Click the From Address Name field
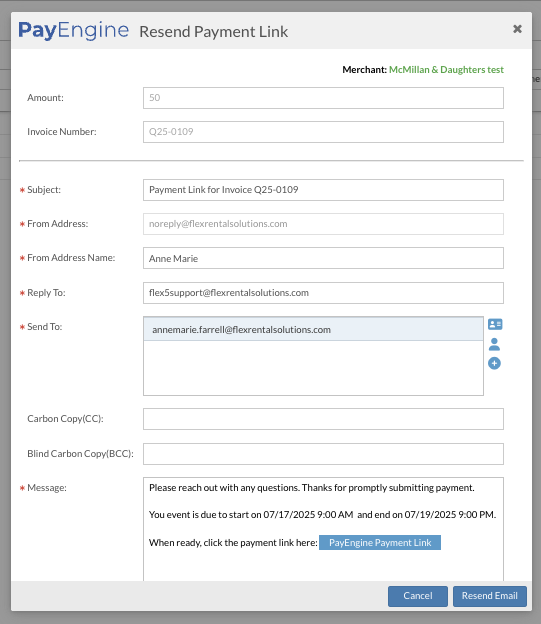Viewport: 541px width, 624px height. point(323,258)
